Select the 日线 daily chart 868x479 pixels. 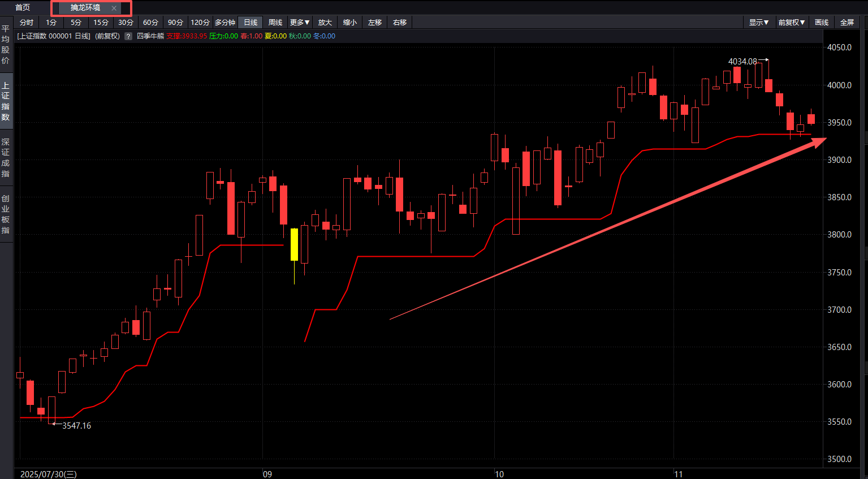pos(251,23)
